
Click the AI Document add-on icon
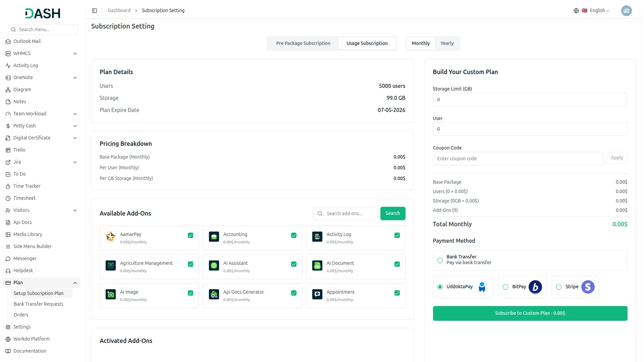pos(317,265)
